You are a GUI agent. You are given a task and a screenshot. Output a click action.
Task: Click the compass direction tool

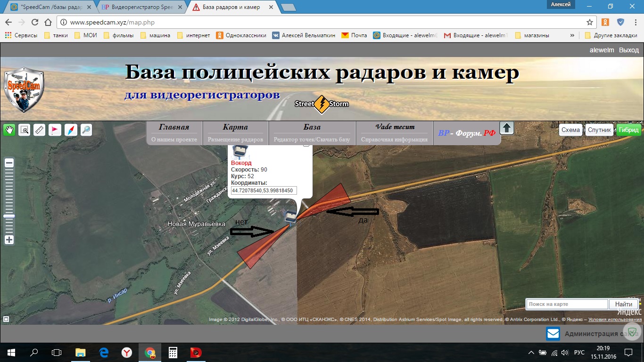coord(70,130)
